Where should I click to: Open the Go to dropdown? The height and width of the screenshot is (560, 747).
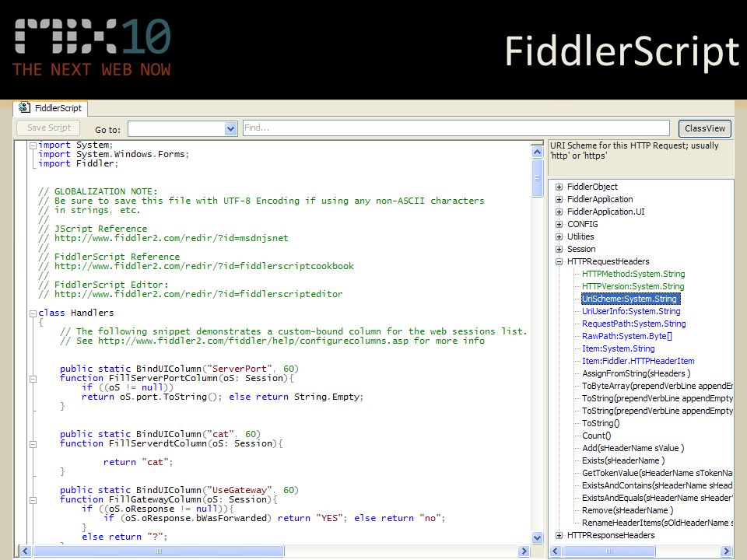coord(230,128)
